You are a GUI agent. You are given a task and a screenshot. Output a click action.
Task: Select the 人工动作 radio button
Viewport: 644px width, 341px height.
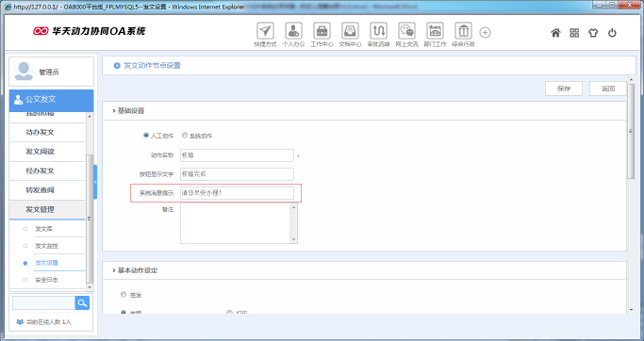click(146, 135)
